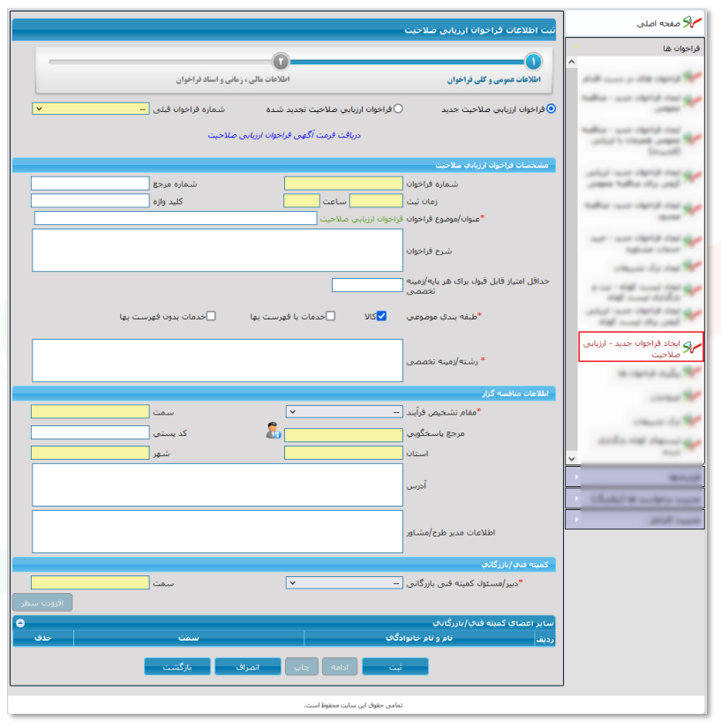Click the شماره مرجع input field

(90, 184)
